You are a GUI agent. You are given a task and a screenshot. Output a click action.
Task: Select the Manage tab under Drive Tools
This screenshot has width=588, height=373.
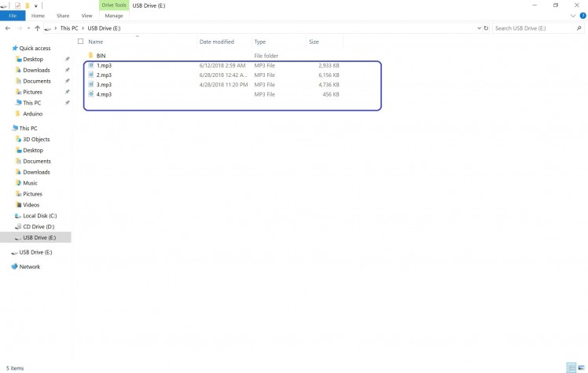(x=114, y=16)
